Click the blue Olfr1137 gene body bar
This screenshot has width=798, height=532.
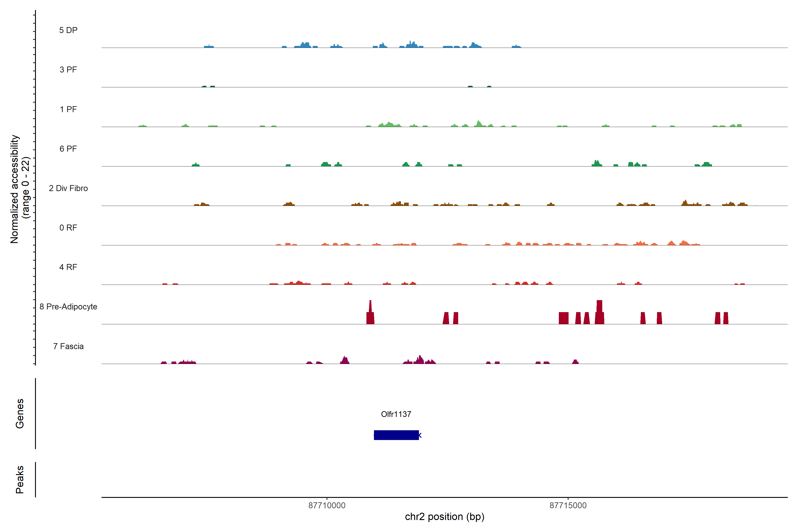[396, 435]
